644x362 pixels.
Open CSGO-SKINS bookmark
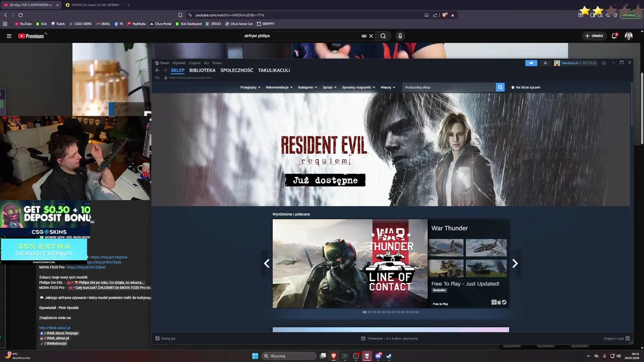pos(80,24)
